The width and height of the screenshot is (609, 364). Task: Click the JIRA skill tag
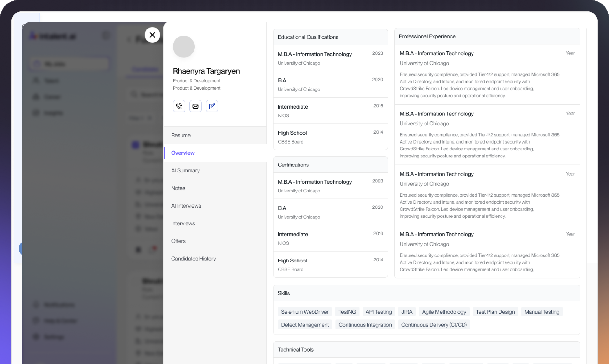coord(407,312)
